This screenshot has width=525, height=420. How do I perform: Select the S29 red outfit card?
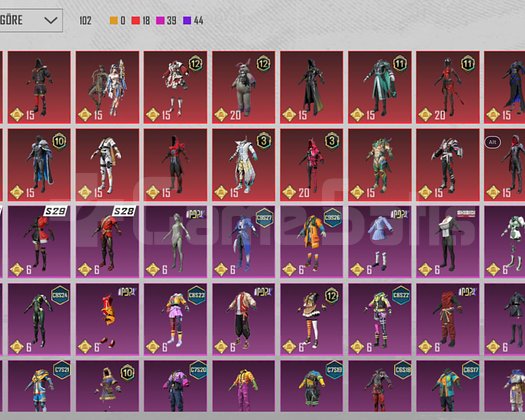tap(39, 242)
